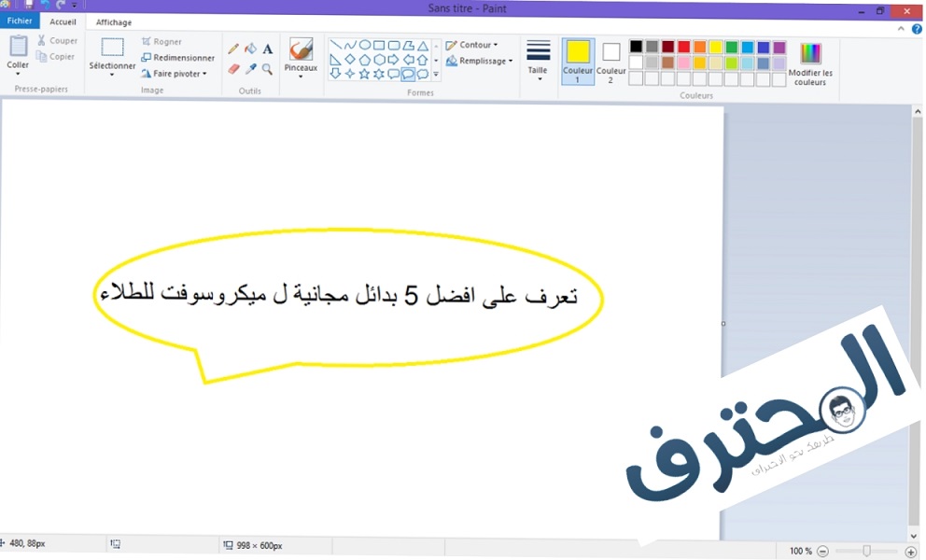The image size is (926, 560).
Task: Open the Taille line size dropdown
Action: point(539,60)
